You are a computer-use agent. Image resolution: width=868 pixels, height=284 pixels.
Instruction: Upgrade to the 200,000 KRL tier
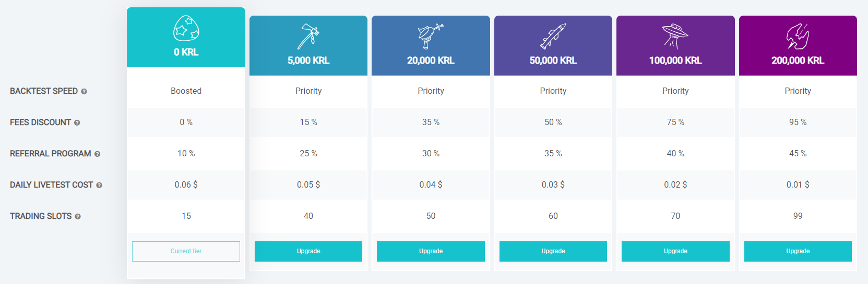click(798, 251)
